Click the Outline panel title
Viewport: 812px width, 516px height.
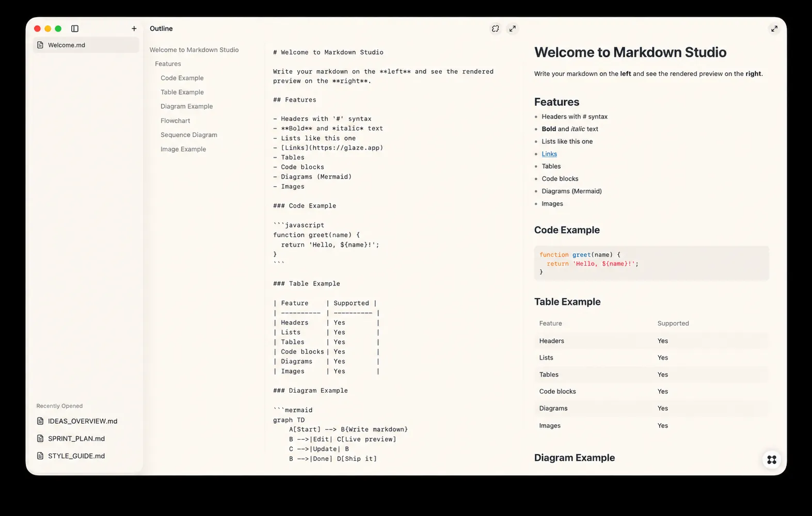pos(161,28)
